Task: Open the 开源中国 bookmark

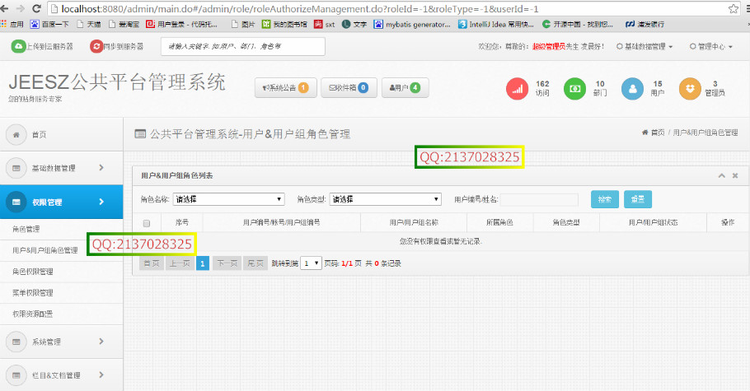Action: point(578,24)
